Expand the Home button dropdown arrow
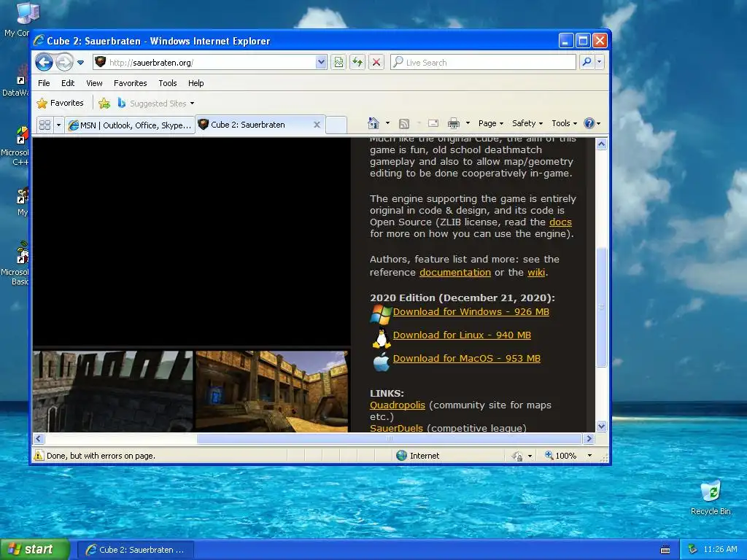The image size is (747, 560). pyautogui.click(x=387, y=123)
